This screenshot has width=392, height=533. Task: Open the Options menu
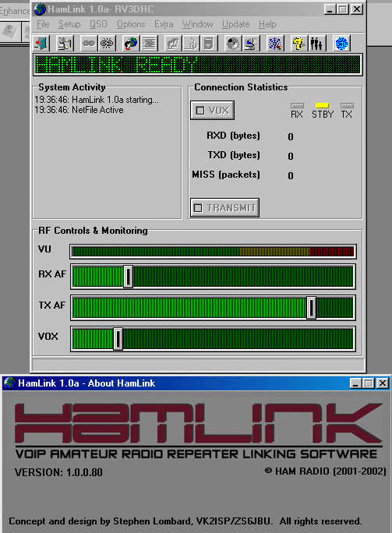[x=131, y=24]
